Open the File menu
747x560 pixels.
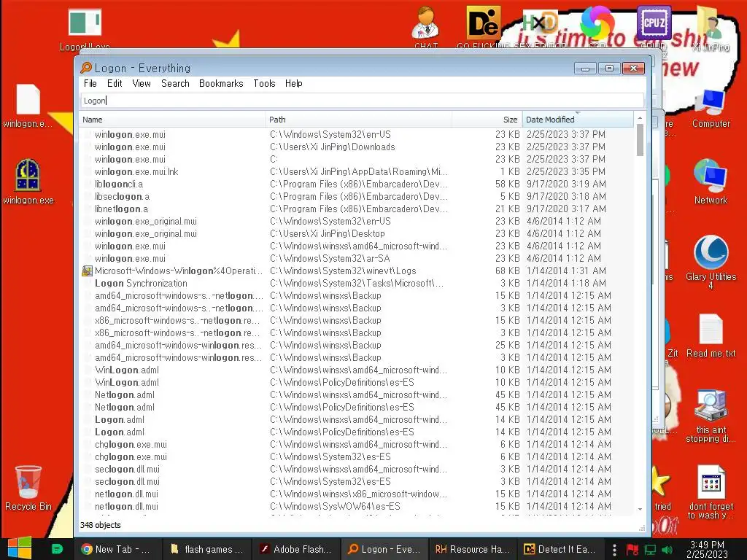90,83
